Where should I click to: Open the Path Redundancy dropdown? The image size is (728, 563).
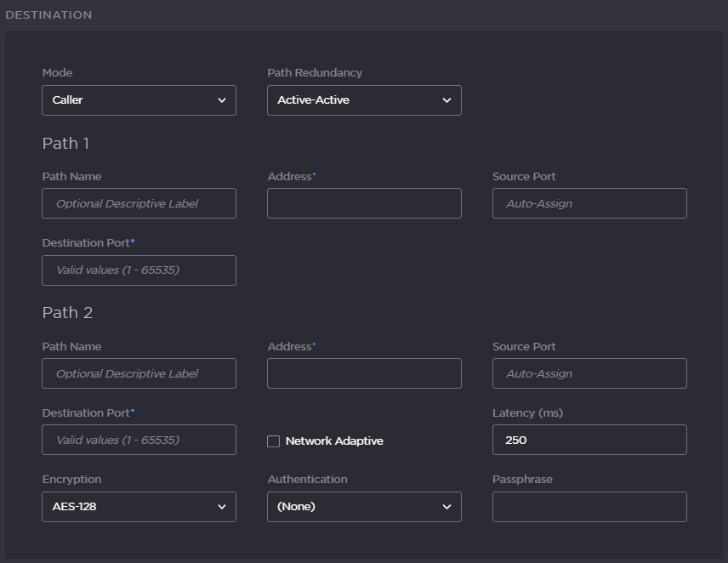pos(364,100)
